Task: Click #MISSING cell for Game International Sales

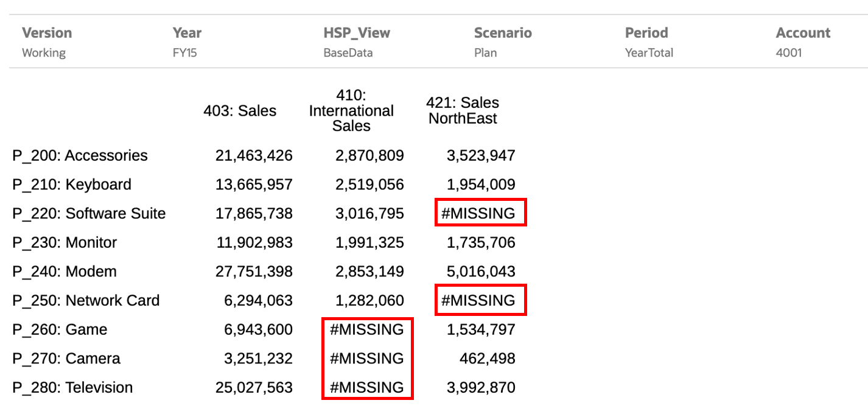Action: pos(367,330)
